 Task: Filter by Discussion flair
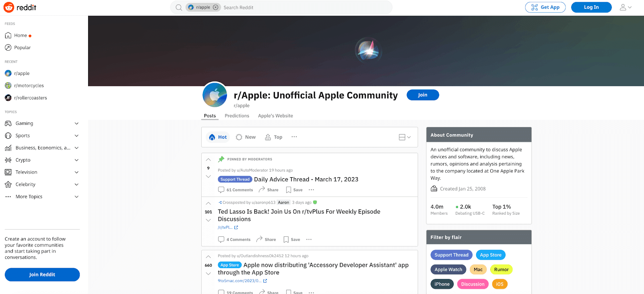point(473,284)
